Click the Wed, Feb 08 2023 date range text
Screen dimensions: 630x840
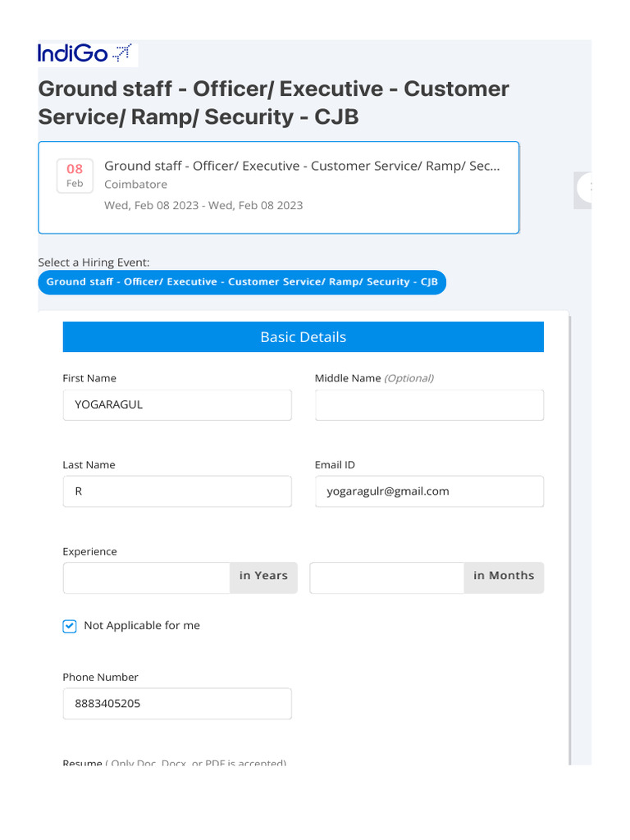pos(203,205)
